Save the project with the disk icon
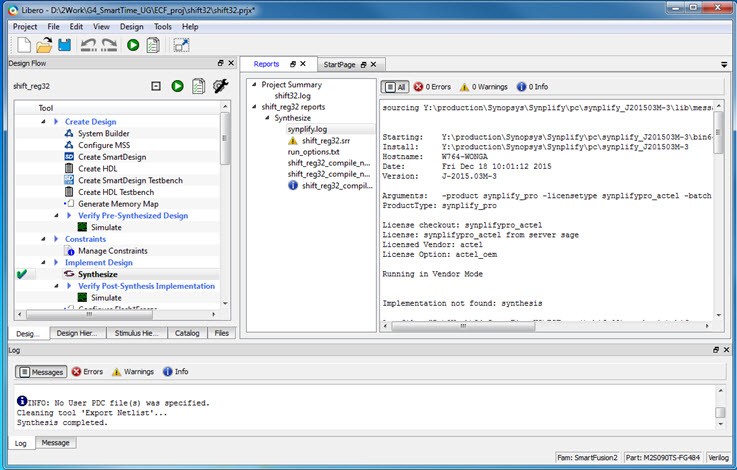This screenshot has width=737, height=470. tap(64, 44)
